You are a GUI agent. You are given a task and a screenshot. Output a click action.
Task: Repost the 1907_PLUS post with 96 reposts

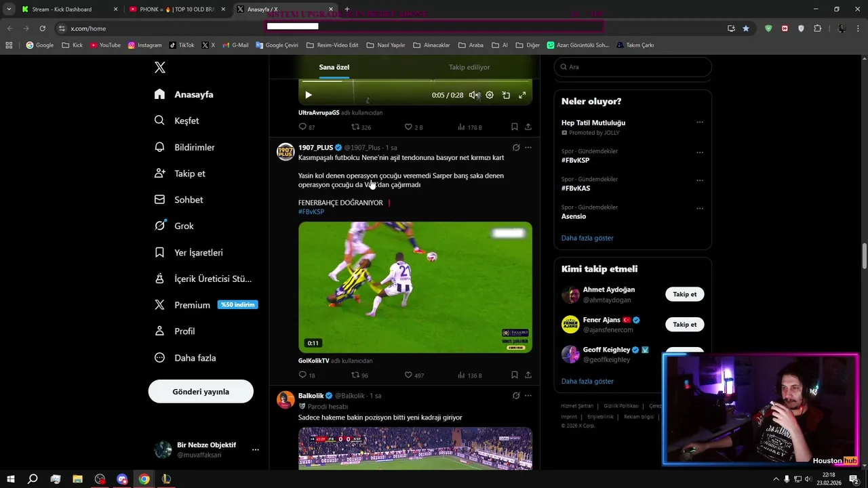pos(359,375)
